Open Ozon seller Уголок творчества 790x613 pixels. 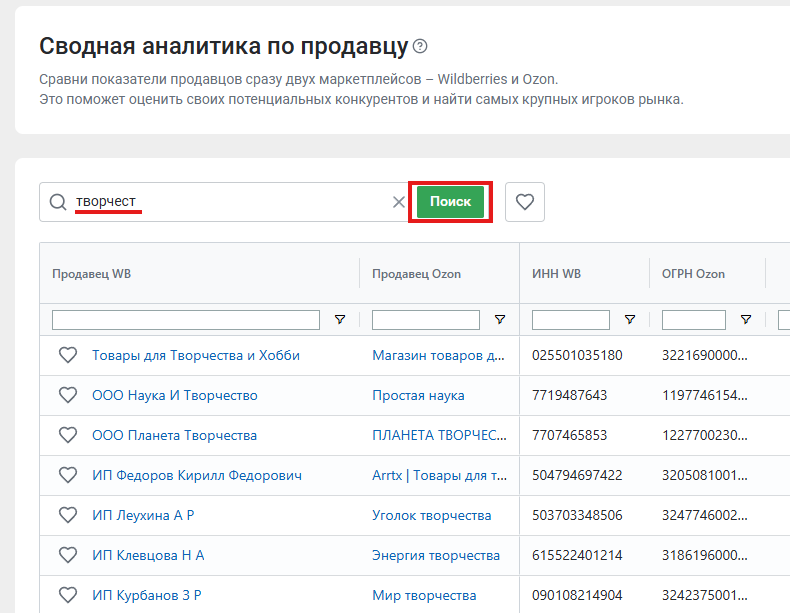pyautogui.click(x=432, y=515)
